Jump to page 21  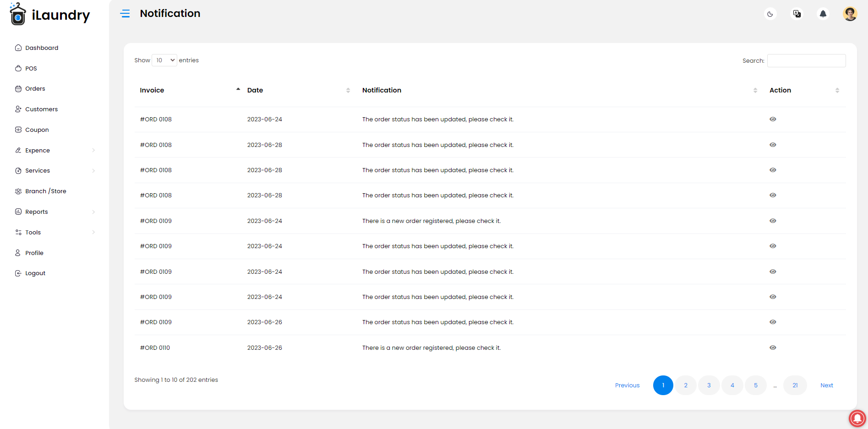click(795, 385)
